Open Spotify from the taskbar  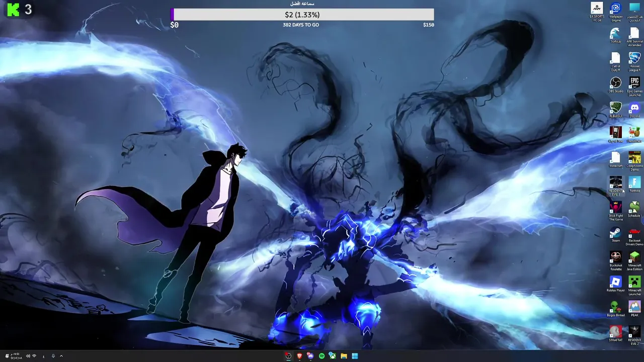coord(321,356)
